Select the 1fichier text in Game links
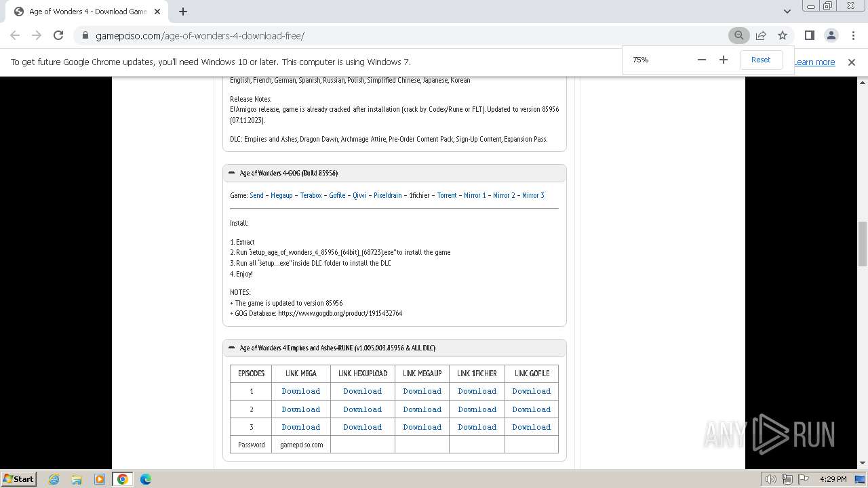868x488 pixels. click(x=419, y=195)
